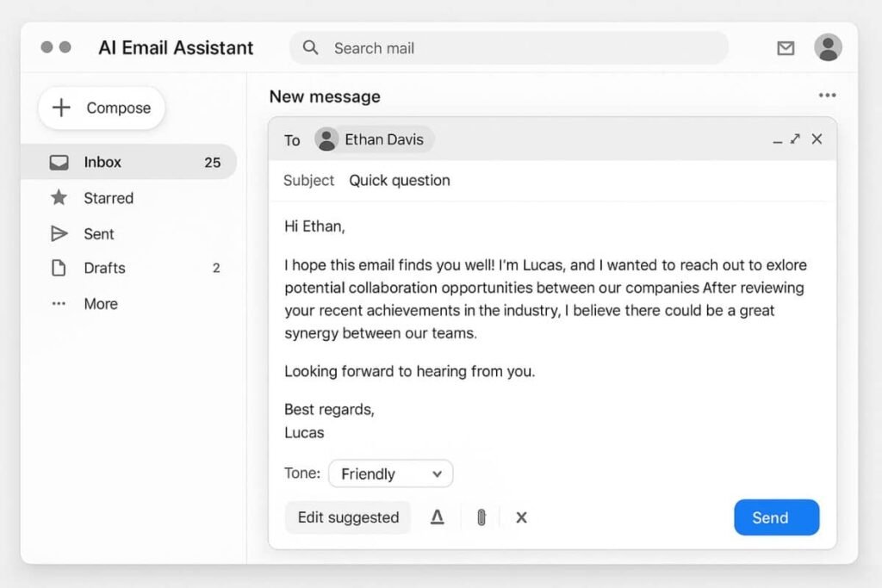The width and height of the screenshot is (882, 588).
Task: Go to the Starred folder
Action: point(108,198)
